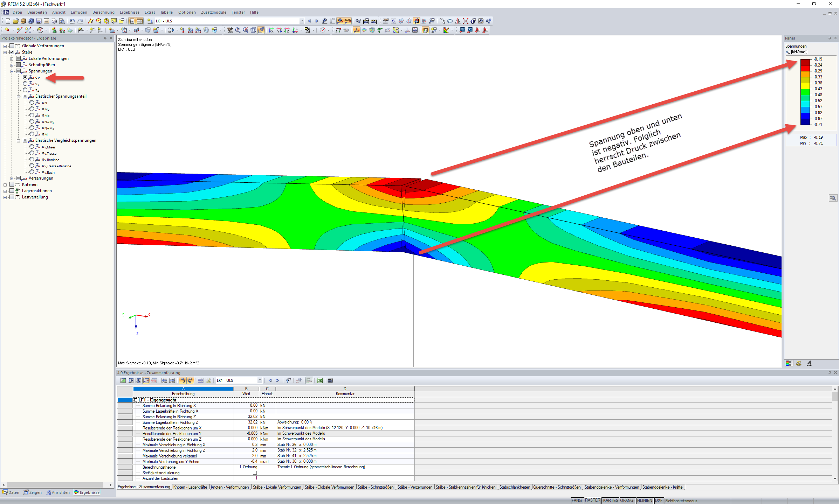Collapse the LF1 - Eigengewicht table group

coord(136,400)
